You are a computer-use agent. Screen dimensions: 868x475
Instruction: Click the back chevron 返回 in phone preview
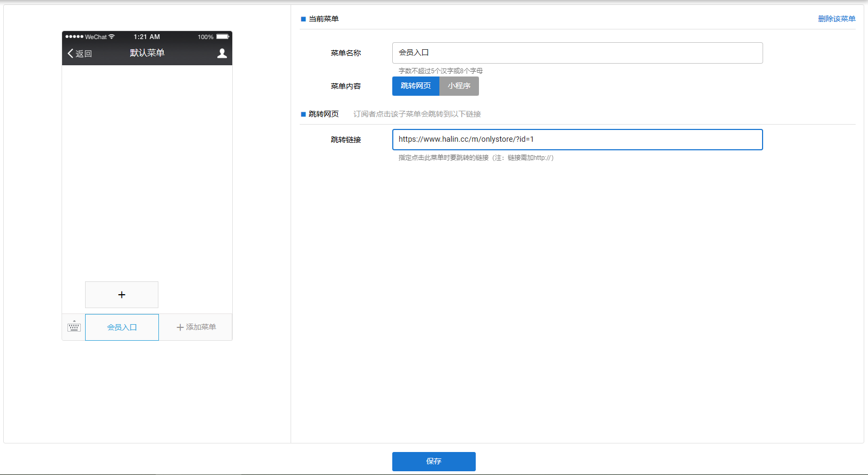click(80, 53)
